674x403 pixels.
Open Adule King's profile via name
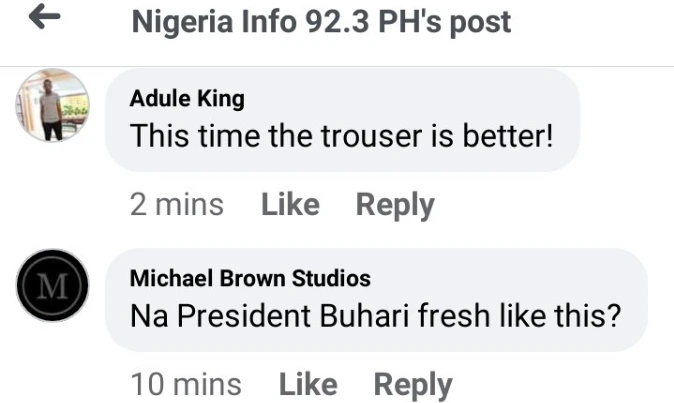187,98
